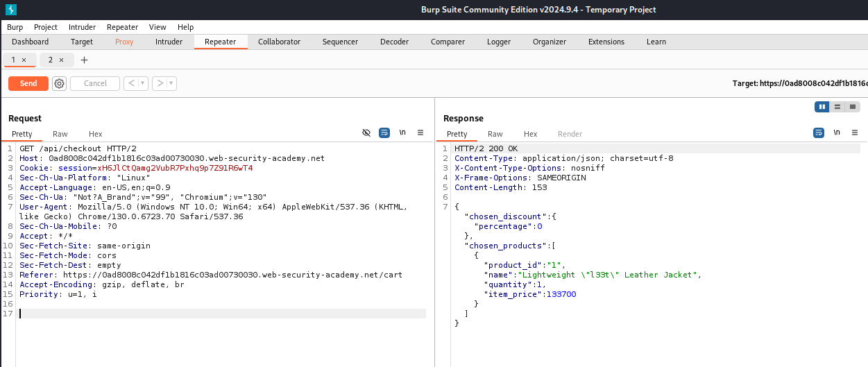Viewport: 868px width, 367px height.
Task: Click the empty line 17 in request editor
Action: click(223, 314)
